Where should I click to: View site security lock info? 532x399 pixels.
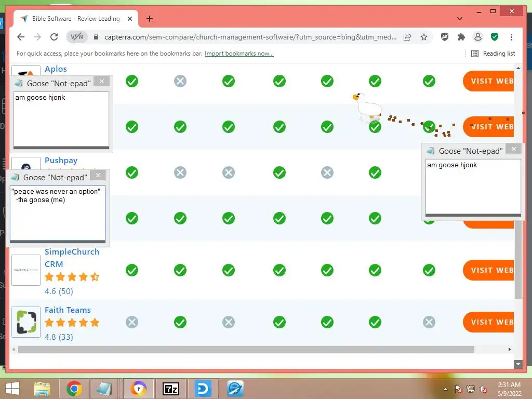pos(96,37)
